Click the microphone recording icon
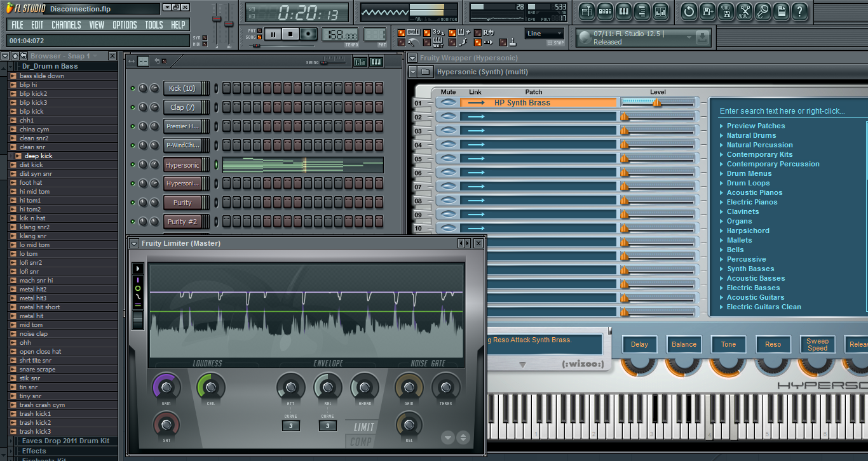The width and height of the screenshot is (868, 461). (763, 11)
